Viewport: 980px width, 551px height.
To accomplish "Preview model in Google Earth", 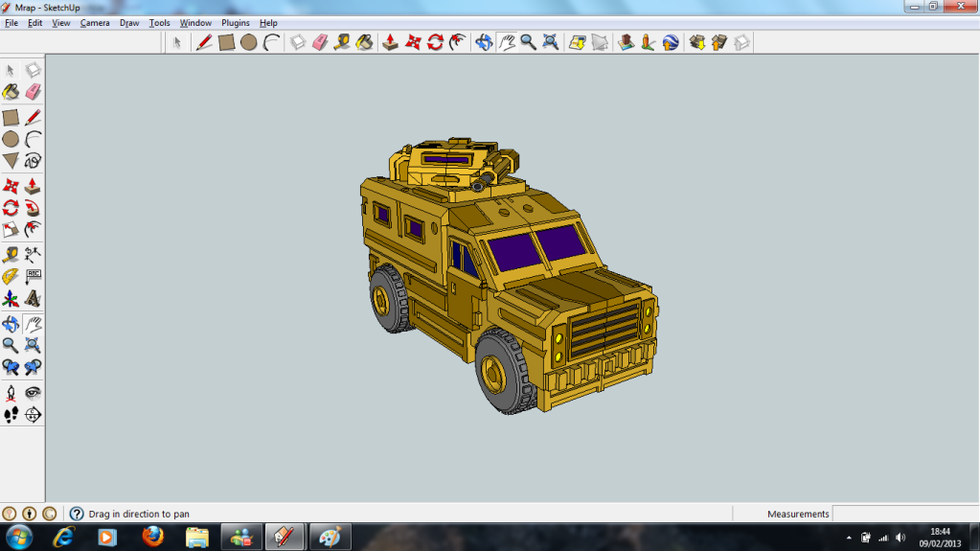I will pyautogui.click(x=670, y=42).
